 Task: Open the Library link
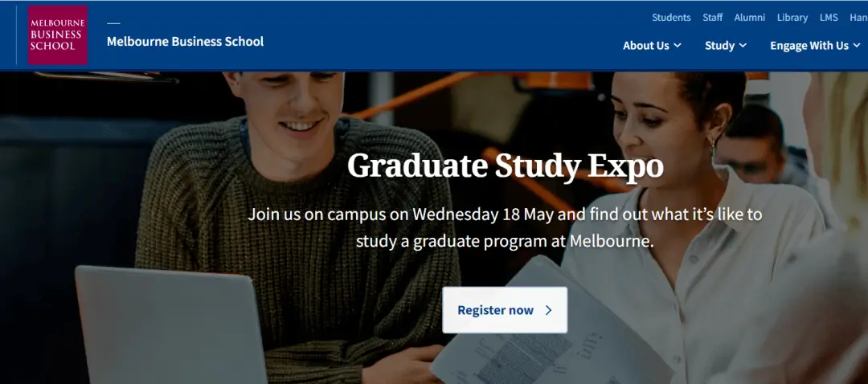pyautogui.click(x=792, y=18)
